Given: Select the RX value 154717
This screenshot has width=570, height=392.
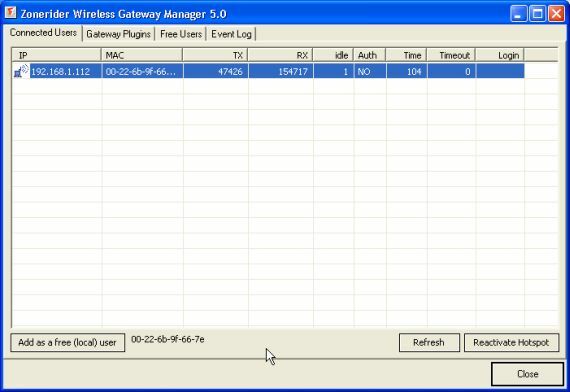Looking at the screenshot, I should pos(281,72).
